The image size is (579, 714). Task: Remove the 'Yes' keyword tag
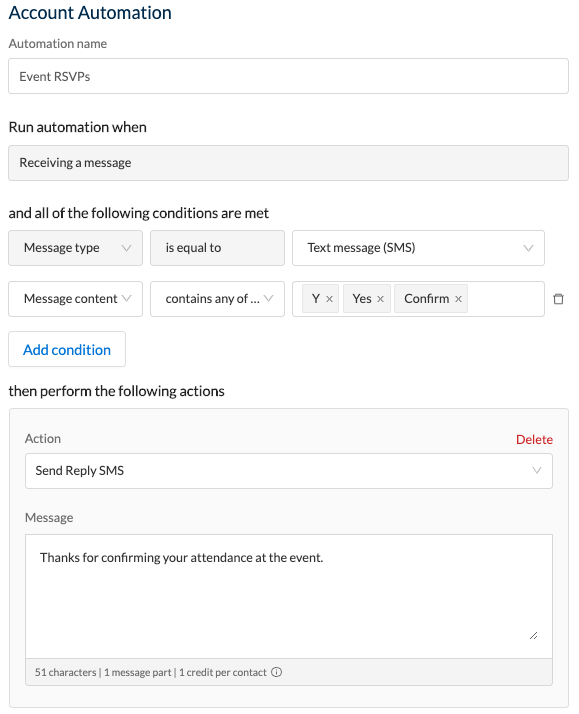click(x=381, y=299)
